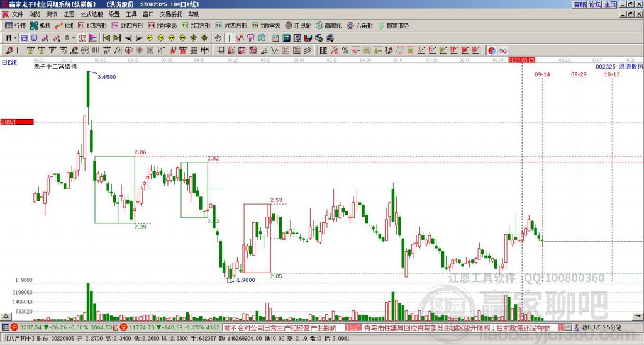Click the 客服 link

click(x=579, y=4)
